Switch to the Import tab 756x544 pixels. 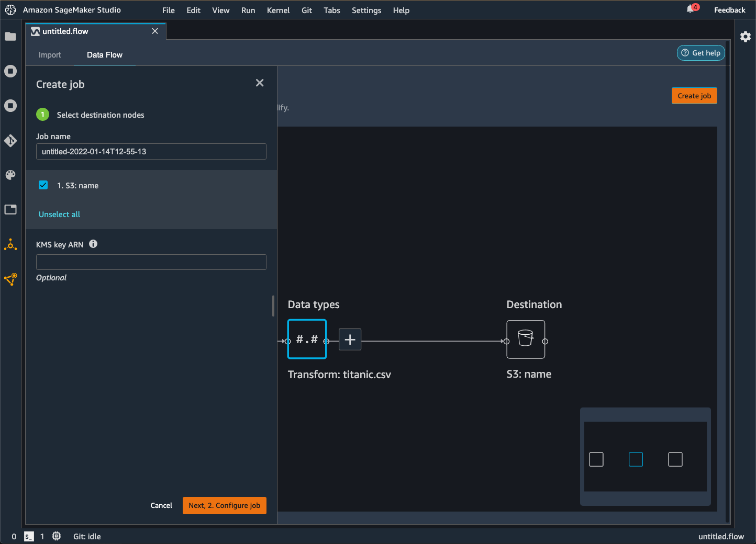click(x=50, y=54)
